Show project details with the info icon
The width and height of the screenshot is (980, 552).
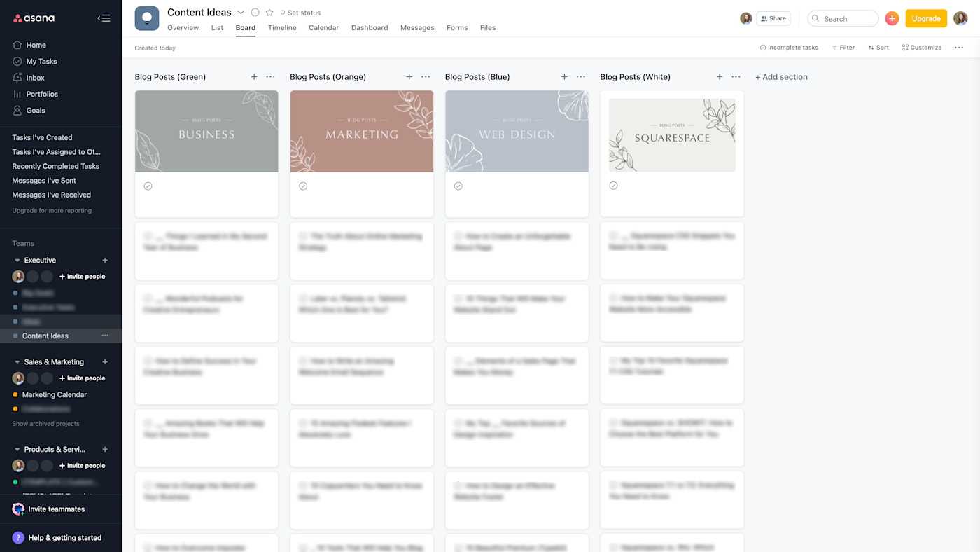(x=255, y=13)
